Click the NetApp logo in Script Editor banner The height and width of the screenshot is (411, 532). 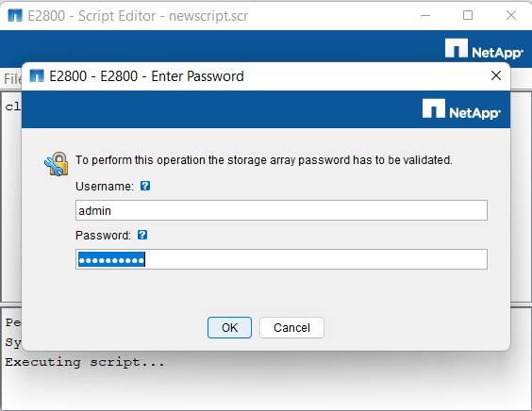[x=484, y=48]
